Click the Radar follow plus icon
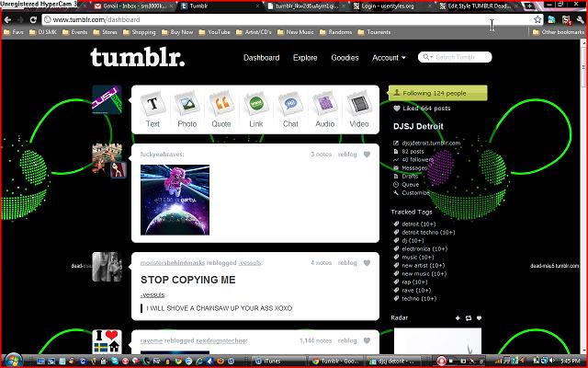Image resolution: width=588 pixels, height=368 pixels. pos(458,318)
